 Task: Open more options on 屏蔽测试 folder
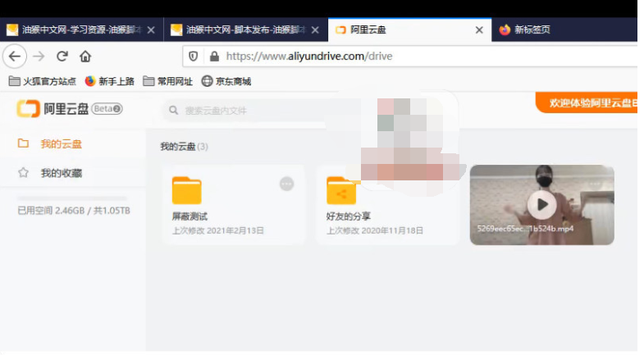coord(286,184)
